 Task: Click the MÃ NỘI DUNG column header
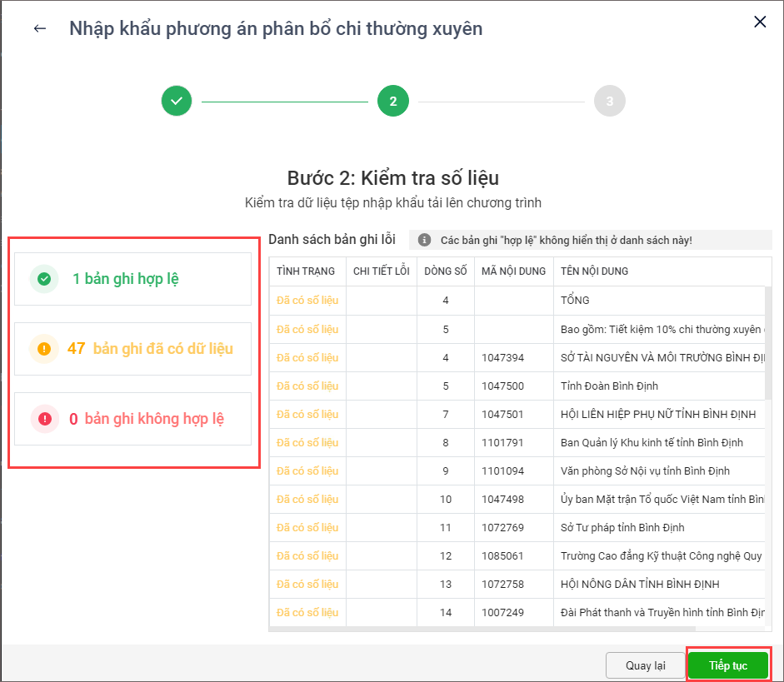(513, 271)
